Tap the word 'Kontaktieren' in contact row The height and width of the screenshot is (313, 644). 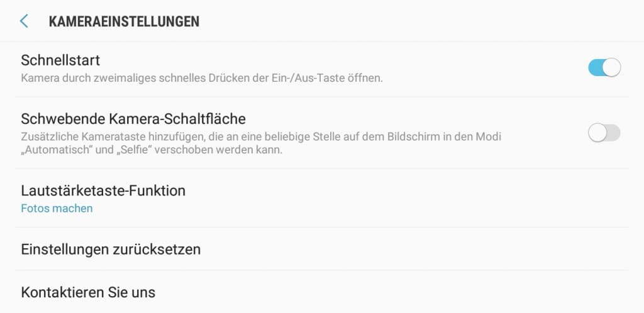[x=63, y=292]
